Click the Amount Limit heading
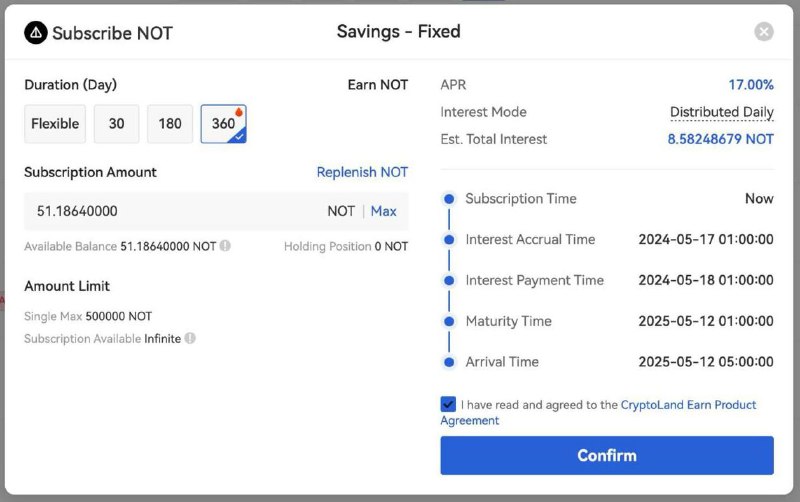This screenshot has width=800, height=502. click(67, 286)
